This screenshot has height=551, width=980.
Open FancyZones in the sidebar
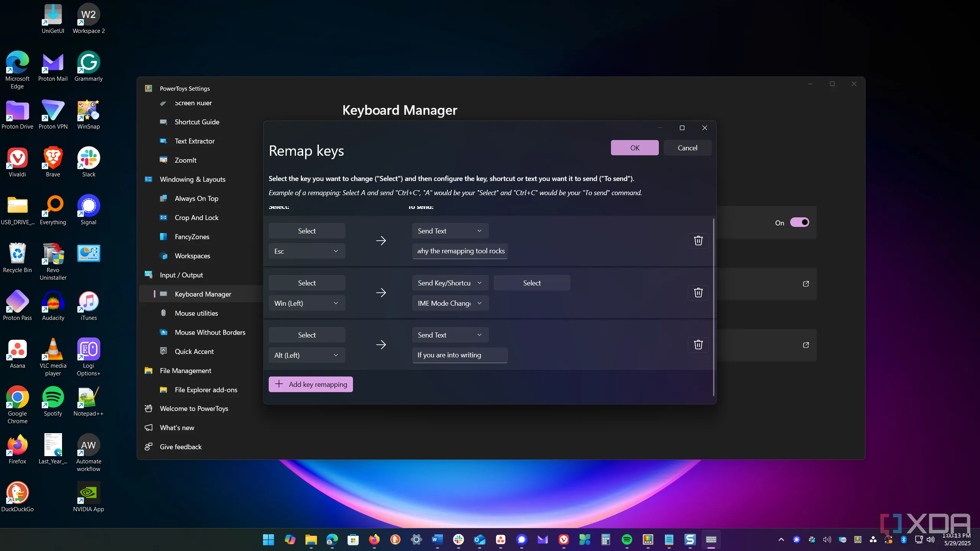point(192,237)
